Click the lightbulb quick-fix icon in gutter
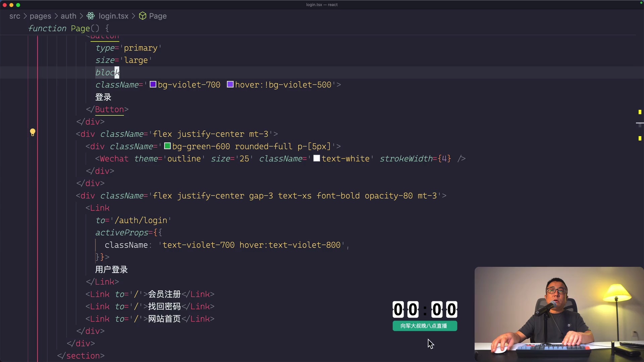The image size is (644, 362). [x=33, y=132]
